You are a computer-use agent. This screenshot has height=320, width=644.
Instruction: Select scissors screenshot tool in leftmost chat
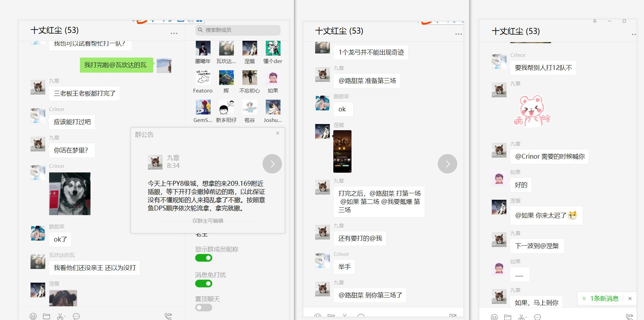point(60,316)
